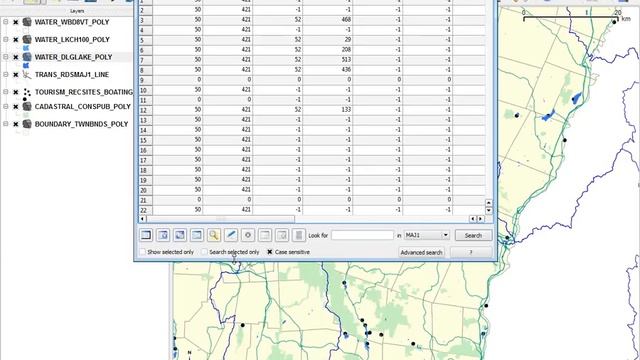Click inside the Look for input field
Viewport: 640px width, 360px height.
pyautogui.click(x=362, y=235)
